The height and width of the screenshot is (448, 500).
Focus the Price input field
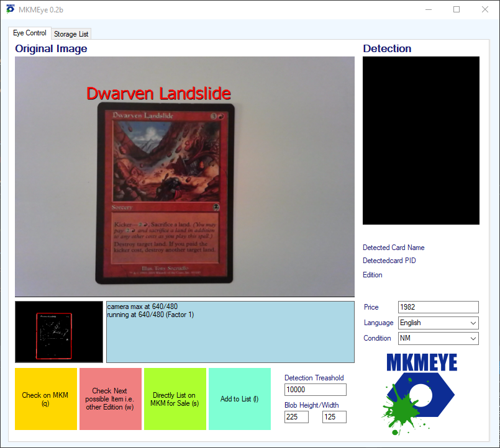coord(438,307)
